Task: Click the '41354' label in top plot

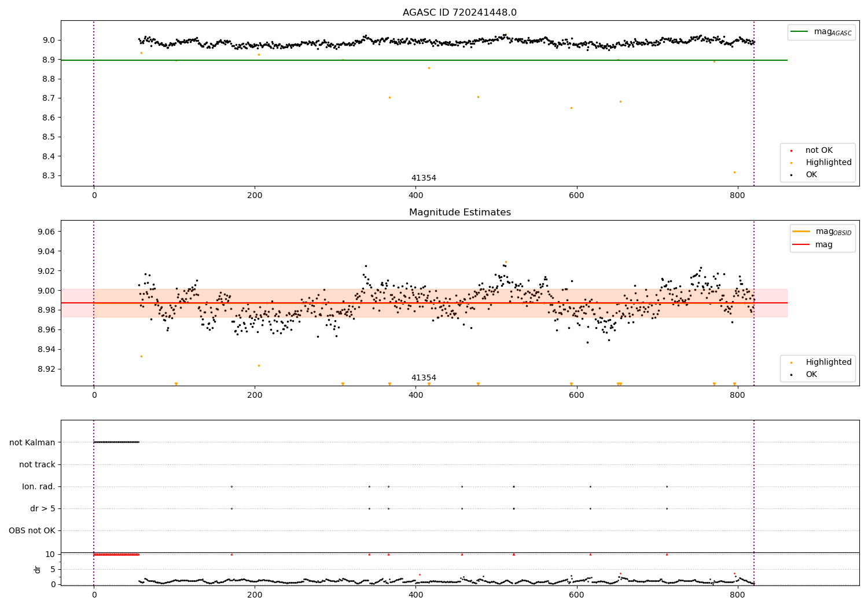Action: (x=424, y=178)
